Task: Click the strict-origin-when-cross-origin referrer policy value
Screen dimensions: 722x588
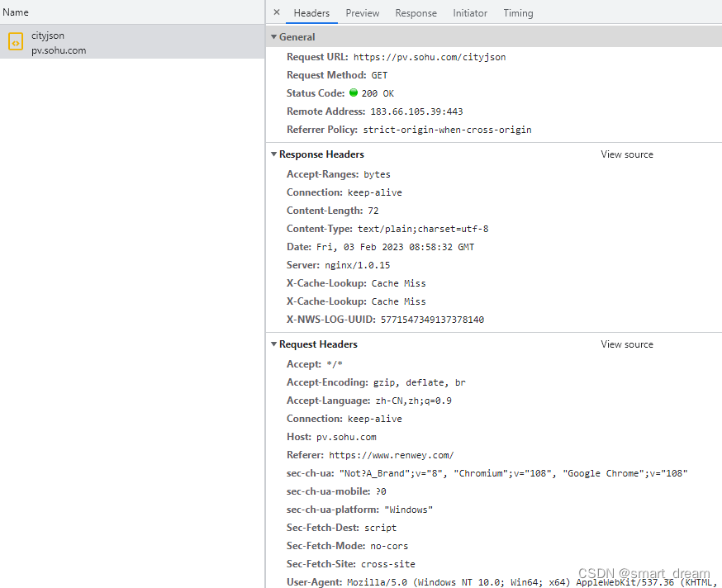Action: [x=447, y=130]
